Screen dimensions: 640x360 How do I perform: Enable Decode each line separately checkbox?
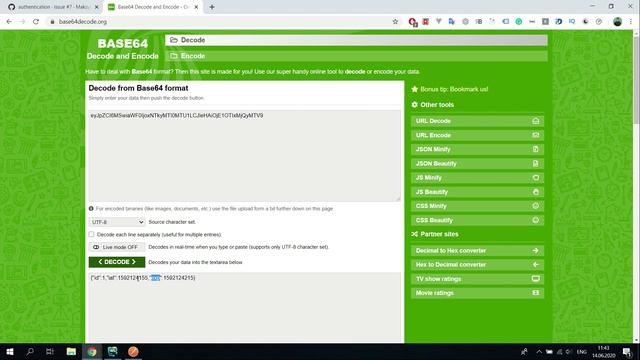91,234
